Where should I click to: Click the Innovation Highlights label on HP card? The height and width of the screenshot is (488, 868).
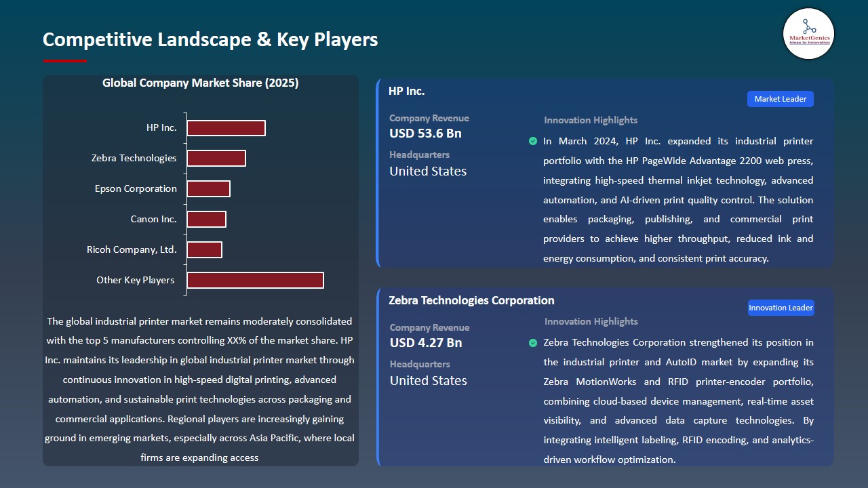pyautogui.click(x=590, y=120)
